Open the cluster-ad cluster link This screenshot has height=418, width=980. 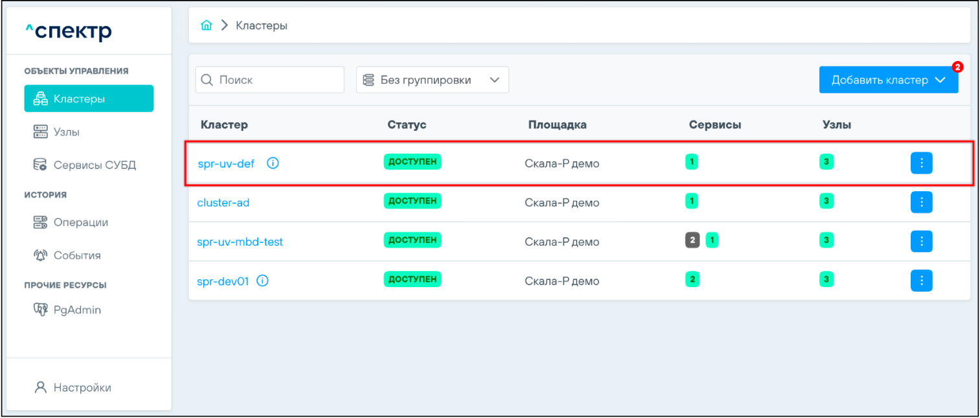point(223,203)
